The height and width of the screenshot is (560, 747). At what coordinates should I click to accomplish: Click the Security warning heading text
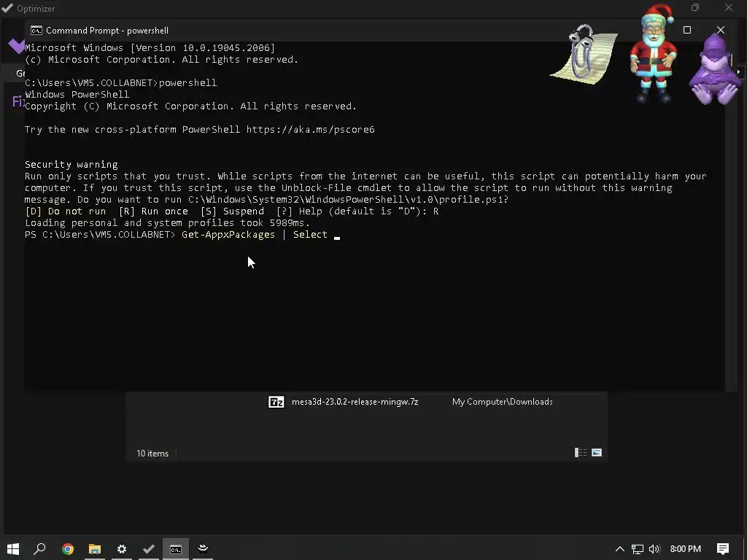pyautogui.click(x=71, y=164)
